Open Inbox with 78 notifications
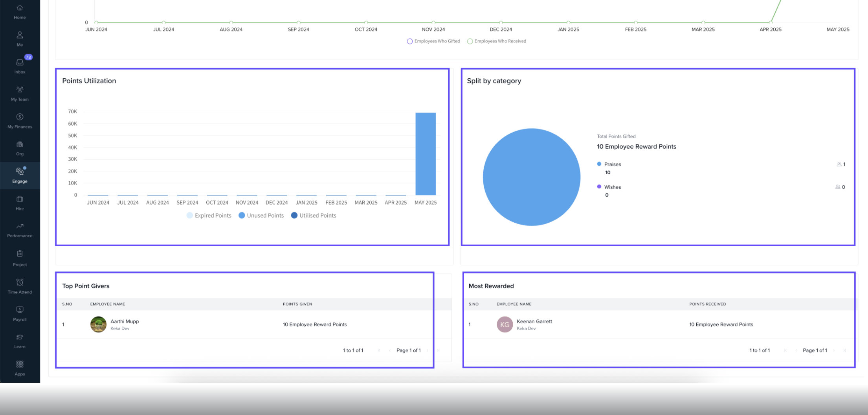The height and width of the screenshot is (415, 868). click(x=20, y=66)
